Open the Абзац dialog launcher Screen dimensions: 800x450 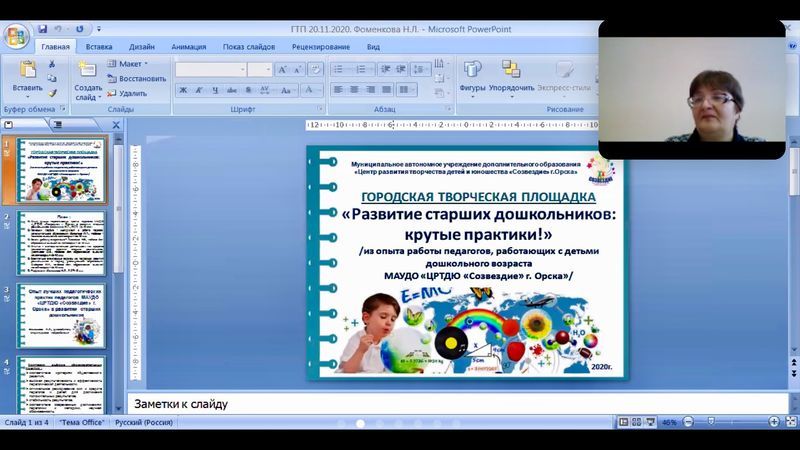[x=449, y=109]
